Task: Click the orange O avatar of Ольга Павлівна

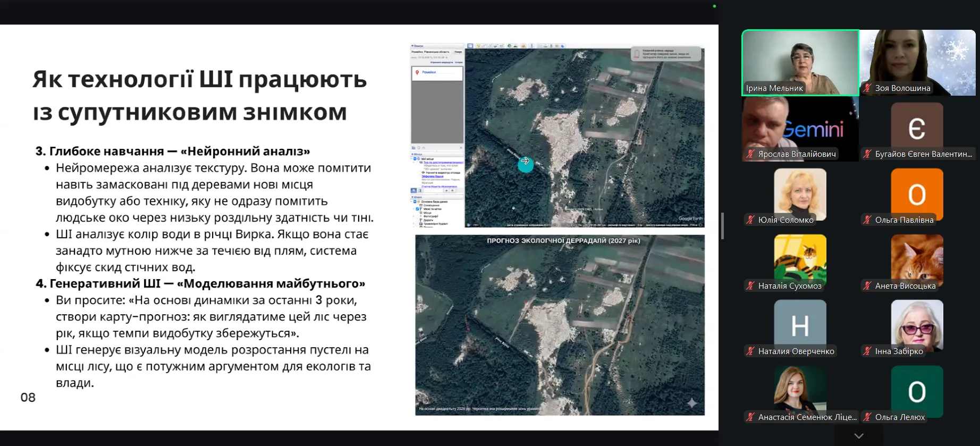Action: 917,194
